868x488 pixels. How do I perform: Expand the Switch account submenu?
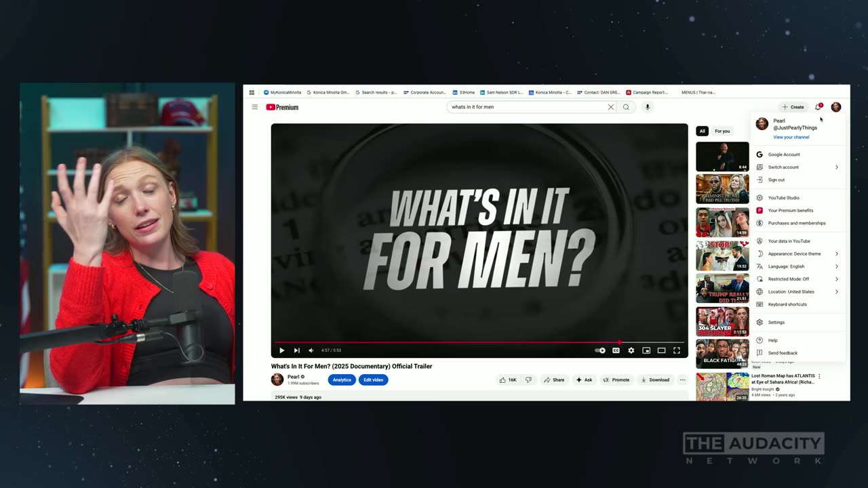click(799, 167)
